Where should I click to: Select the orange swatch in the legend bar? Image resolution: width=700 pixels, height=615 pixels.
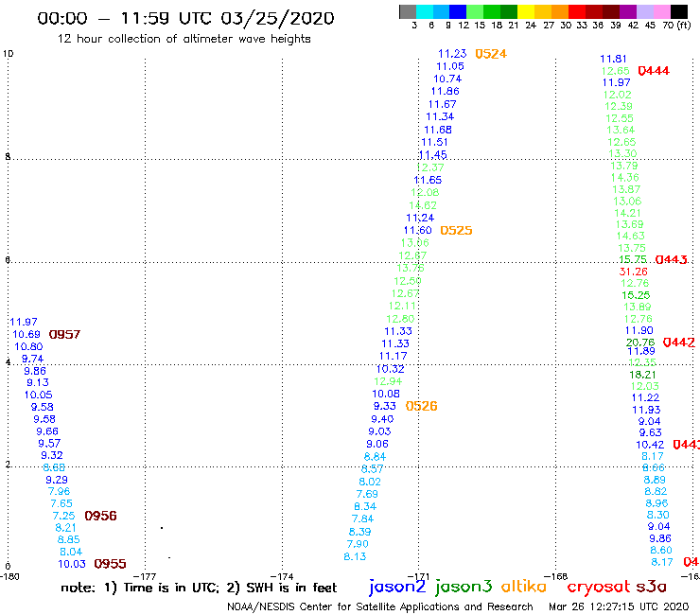click(560, 11)
